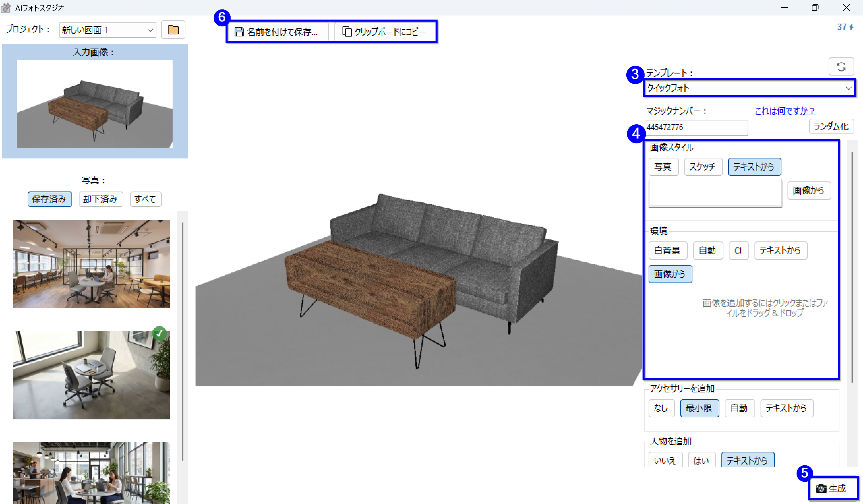Select いいえ for adding people
Screen dimensions: 863x504
(x=665, y=460)
